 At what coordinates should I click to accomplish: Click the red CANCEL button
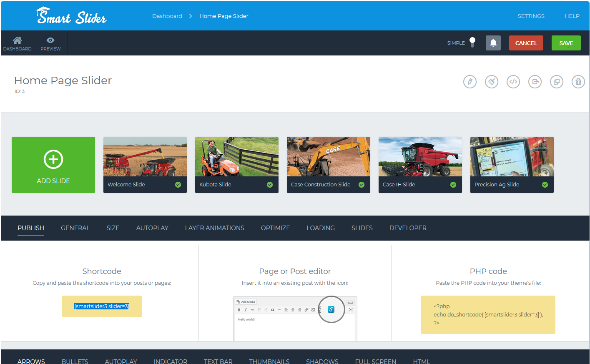526,43
